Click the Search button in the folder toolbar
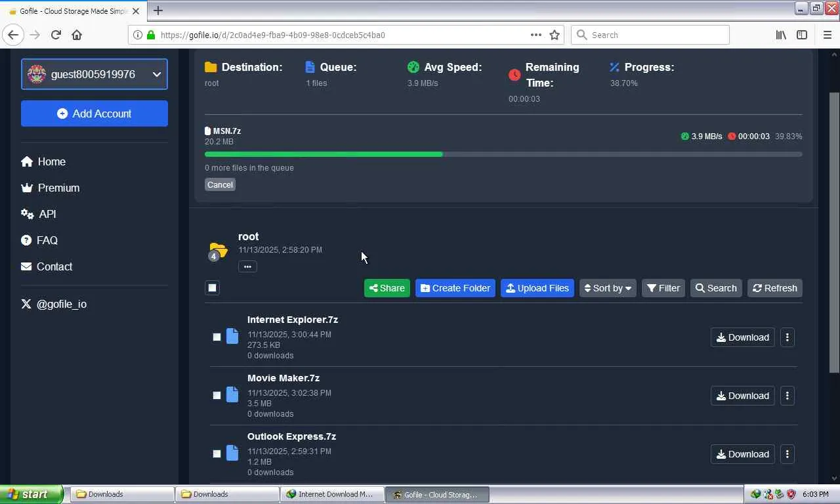This screenshot has width=840, height=504. tap(716, 288)
